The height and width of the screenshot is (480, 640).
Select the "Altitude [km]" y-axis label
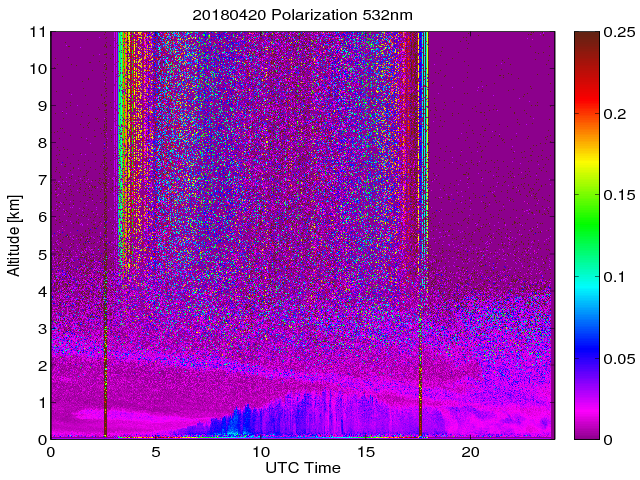(x=14, y=235)
